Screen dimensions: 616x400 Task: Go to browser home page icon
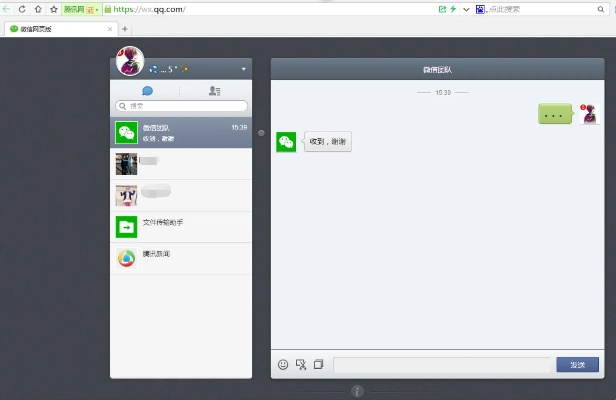click(38, 9)
